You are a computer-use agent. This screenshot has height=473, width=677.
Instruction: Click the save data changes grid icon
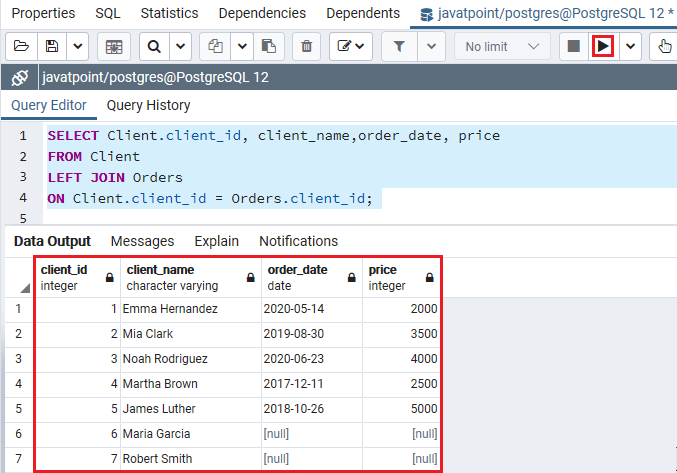click(114, 46)
